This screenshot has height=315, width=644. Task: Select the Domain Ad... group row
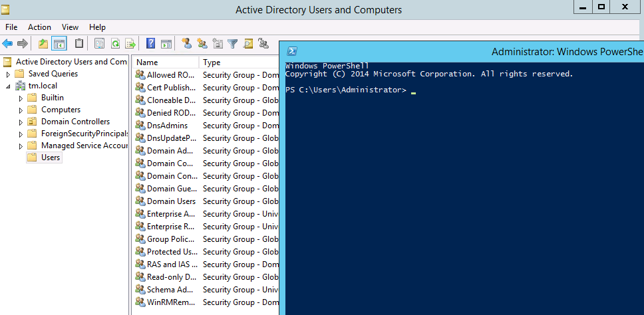pyautogui.click(x=207, y=151)
